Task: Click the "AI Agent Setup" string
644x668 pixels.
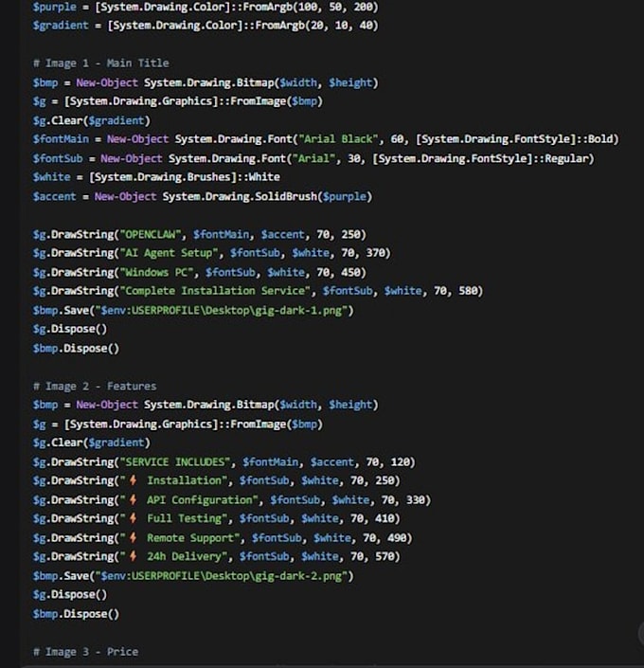Action: tap(170, 253)
